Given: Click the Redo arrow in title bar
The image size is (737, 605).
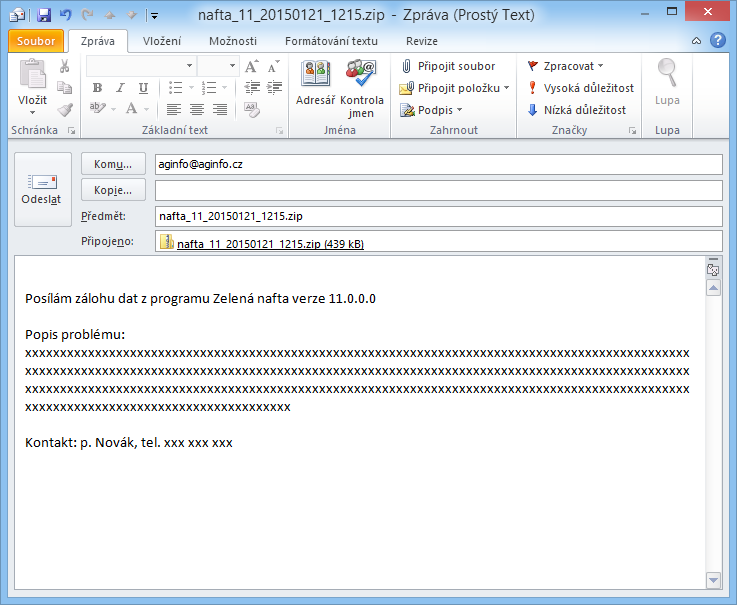Looking at the screenshot, I should [87, 16].
